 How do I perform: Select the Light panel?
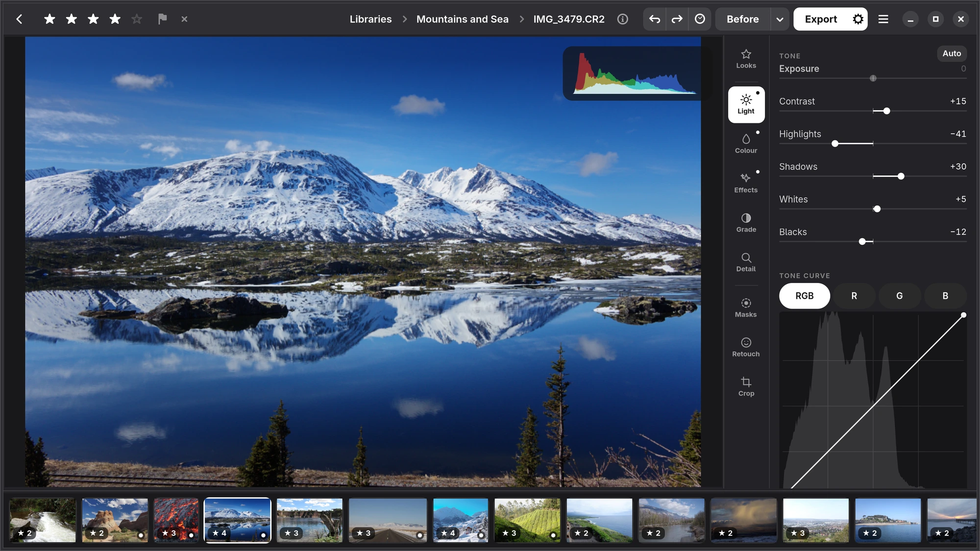point(746,105)
